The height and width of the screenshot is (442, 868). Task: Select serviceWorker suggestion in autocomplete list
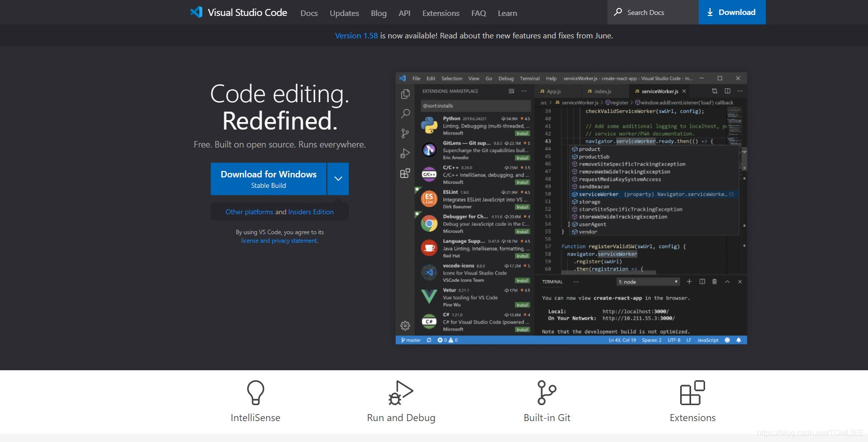pos(654,194)
